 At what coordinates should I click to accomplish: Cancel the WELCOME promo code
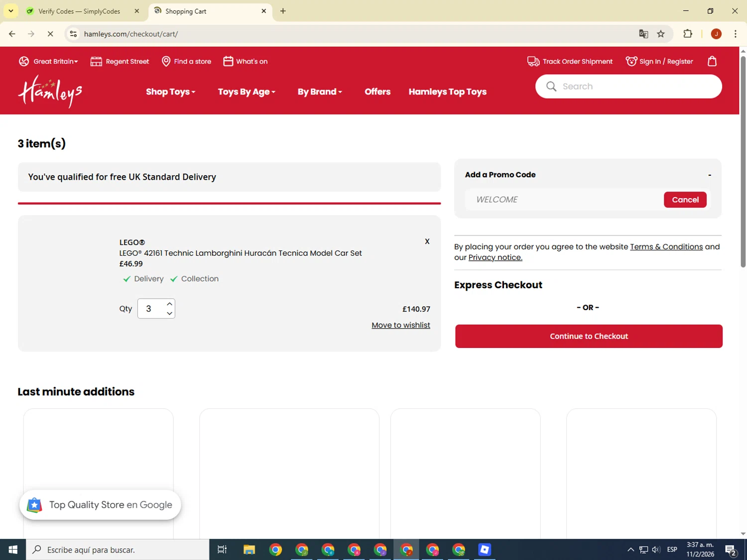point(685,200)
